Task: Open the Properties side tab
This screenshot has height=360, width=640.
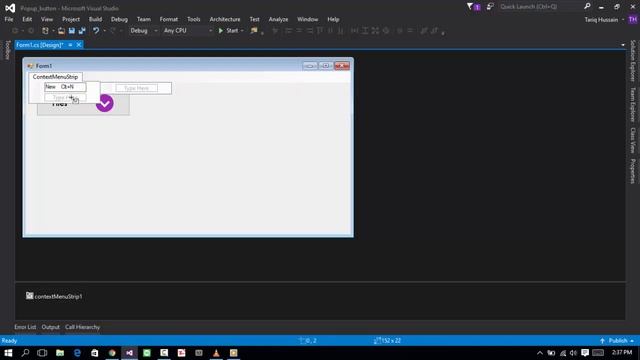Action: [x=633, y=171]
